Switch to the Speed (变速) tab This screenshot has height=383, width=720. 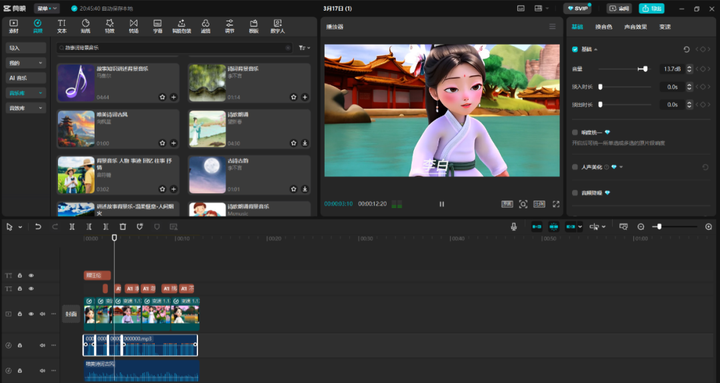[665, 27]
